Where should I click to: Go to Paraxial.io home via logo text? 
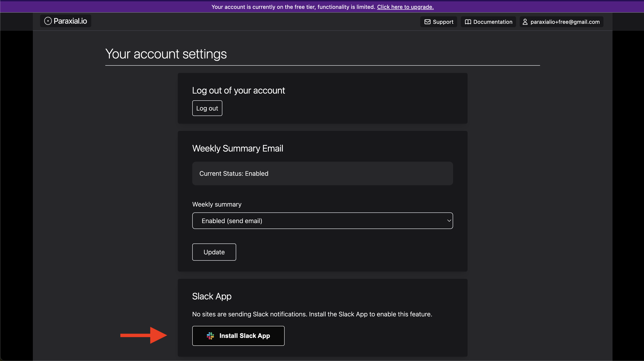pos(70,21)
